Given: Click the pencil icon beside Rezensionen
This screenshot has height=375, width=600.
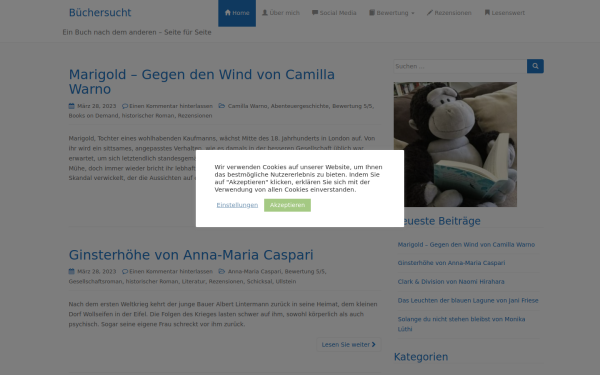Looking at the screenshot, I should tap(430, 13).
